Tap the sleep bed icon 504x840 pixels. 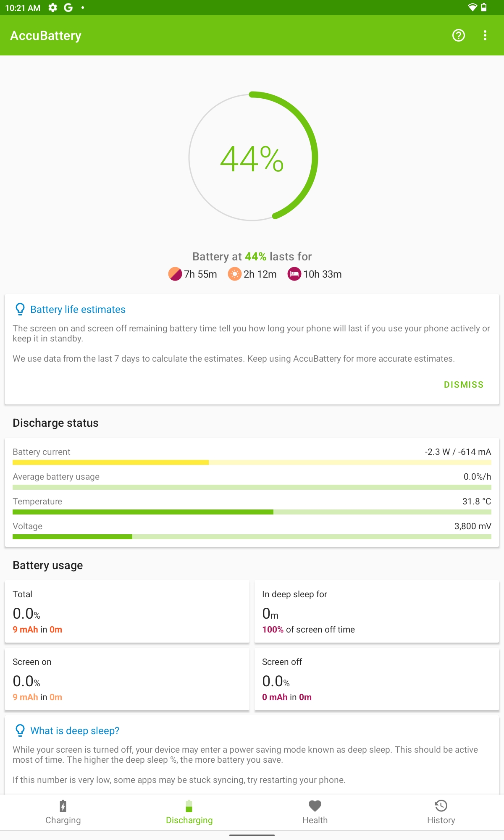(294, 274)
